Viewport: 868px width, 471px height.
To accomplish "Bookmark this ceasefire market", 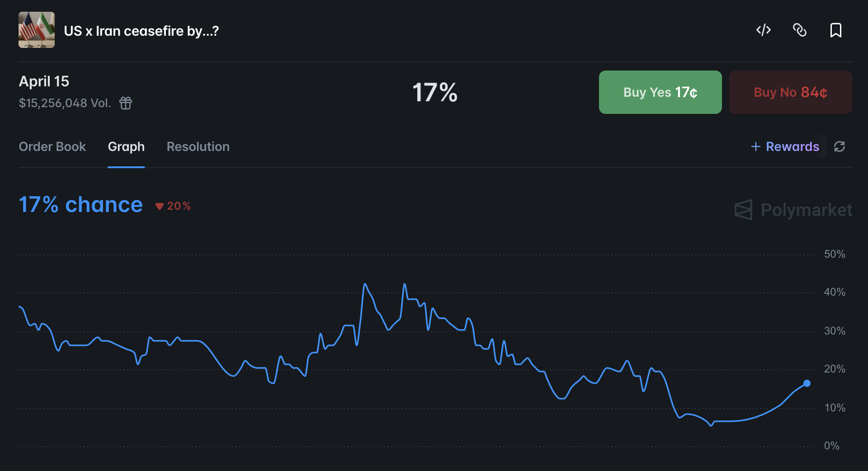I will (835, 30).
